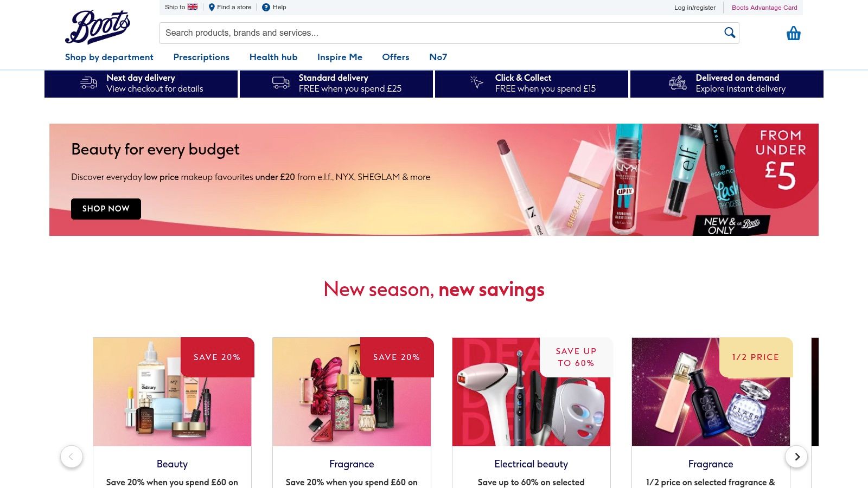This screenshot has height=488, width=868.
Task: Click the Click & Collect icon
Action: click(476, 82)
